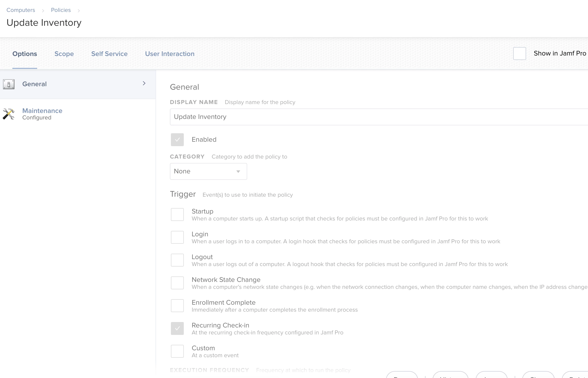588x378 pixels.
Task: Open the Self Service tab
Action: (109, 54)
